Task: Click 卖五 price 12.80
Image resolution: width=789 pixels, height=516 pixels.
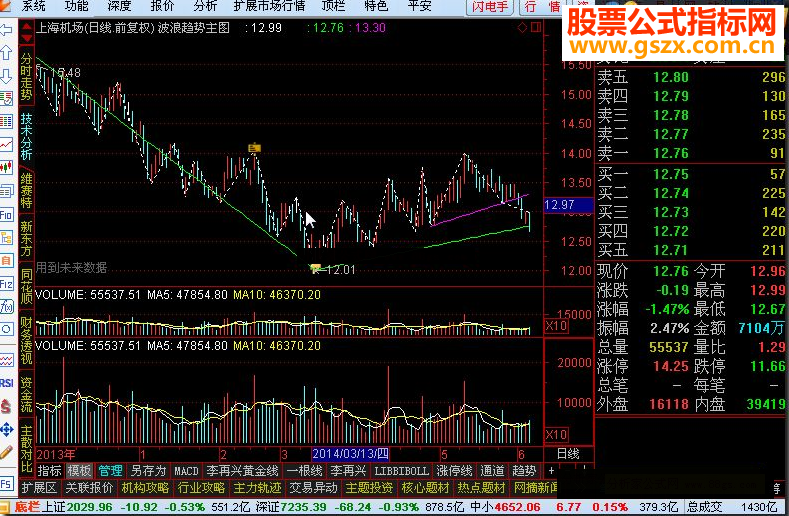Action: (670, 77)
